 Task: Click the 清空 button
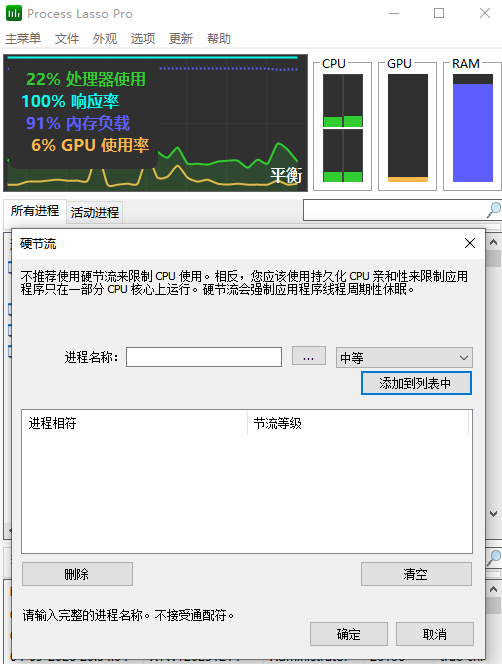tap(416, 574)
